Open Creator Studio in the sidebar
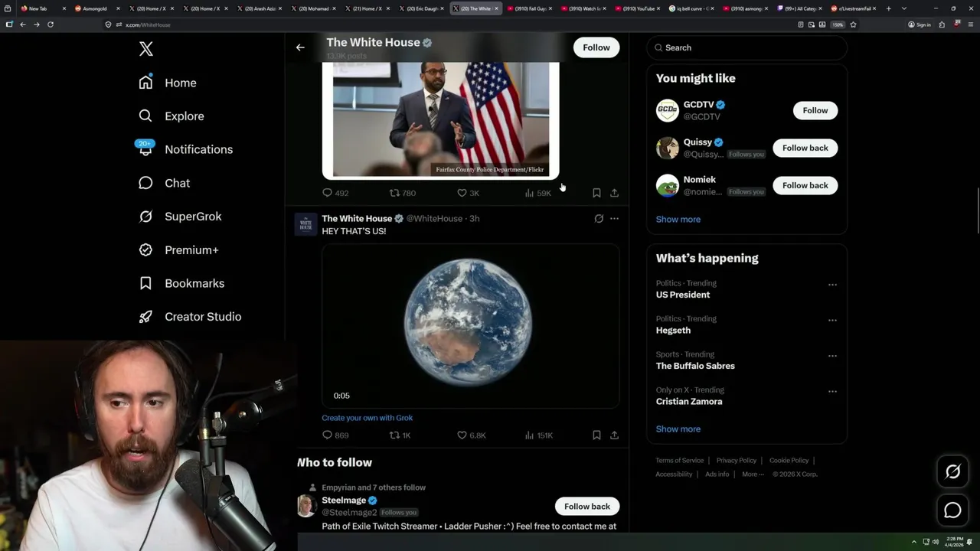This screenshot has height=551, width=980. pyautogui.click(x=190, y=317)
